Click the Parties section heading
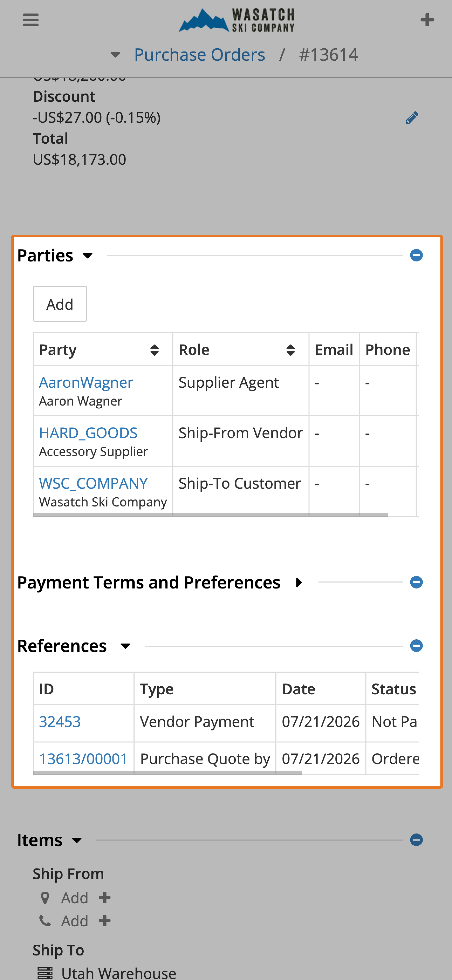 click(x=45, y=255)
